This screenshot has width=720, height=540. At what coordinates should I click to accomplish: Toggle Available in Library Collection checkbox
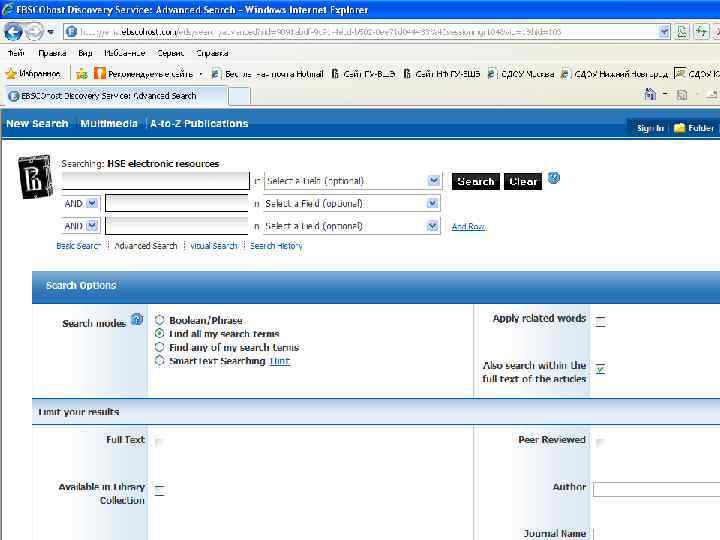(x=159, y=490)
